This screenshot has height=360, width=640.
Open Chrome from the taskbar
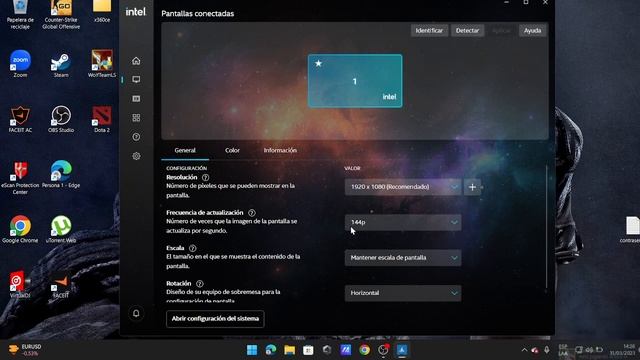[x=364, y=350]
